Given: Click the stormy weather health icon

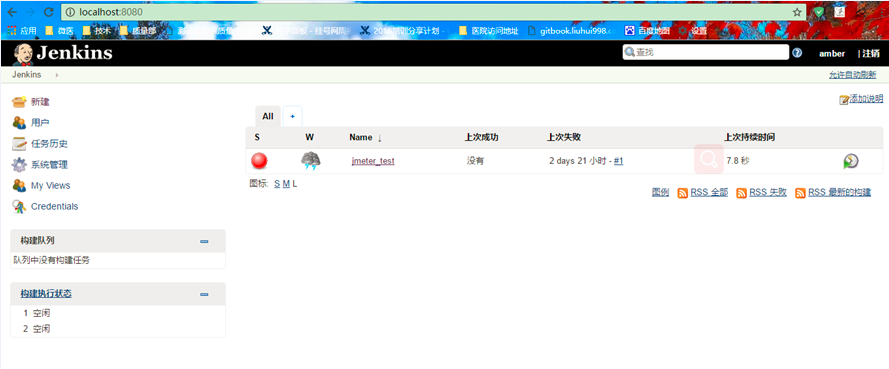Looking at the screenshot, I should pos(310,161).
